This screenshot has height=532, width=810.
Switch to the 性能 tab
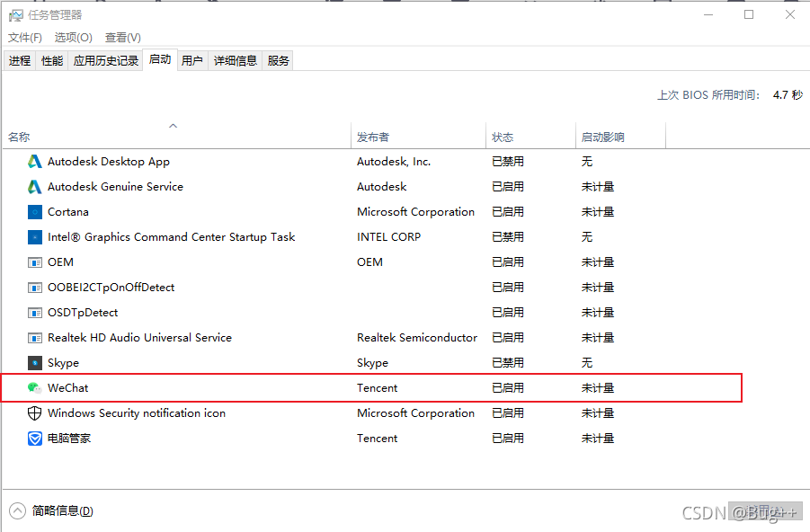[x=52, y=60]
